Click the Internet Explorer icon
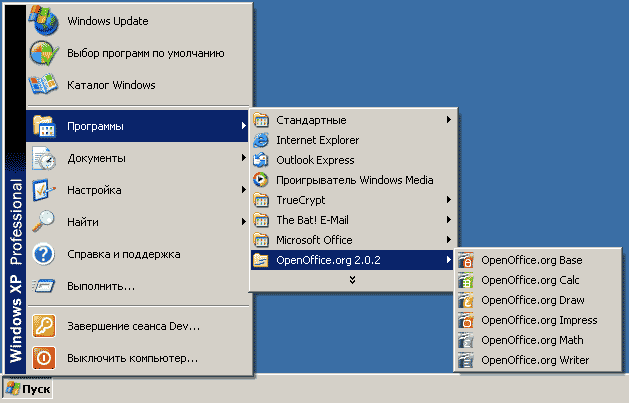This screenshot has width=629, height=403. tap(261, 140)
